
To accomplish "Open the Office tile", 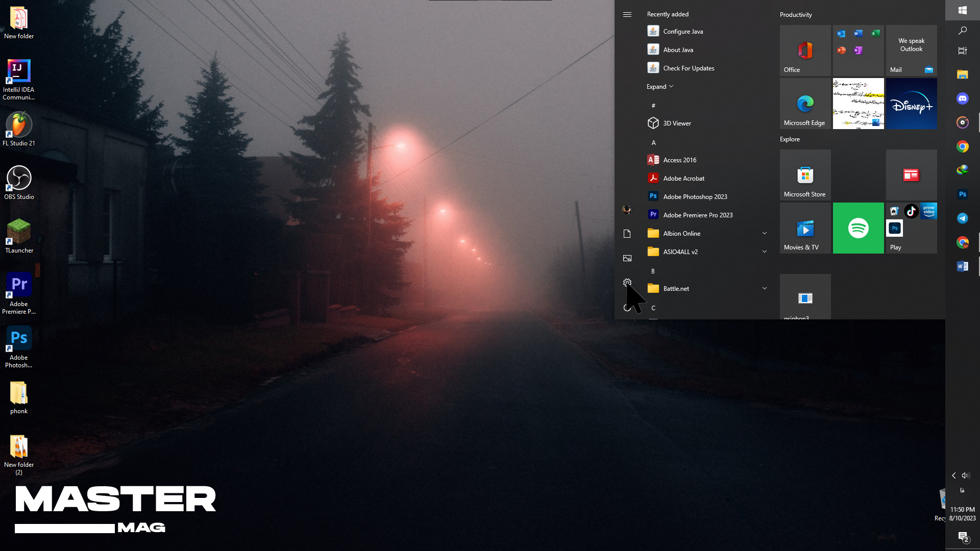I will (x=805, y=51).
